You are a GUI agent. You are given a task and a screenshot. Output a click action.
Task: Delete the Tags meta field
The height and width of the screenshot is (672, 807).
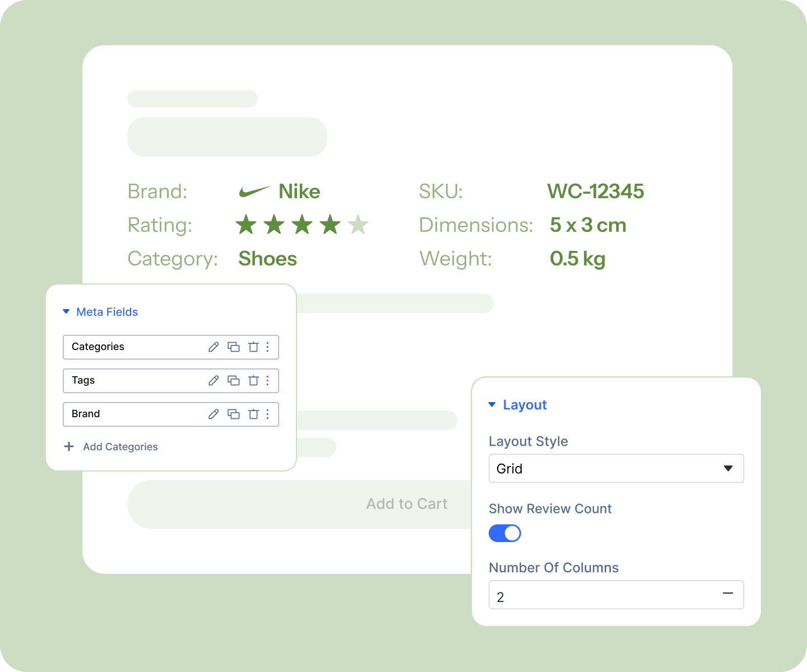[x=253, y=381]
